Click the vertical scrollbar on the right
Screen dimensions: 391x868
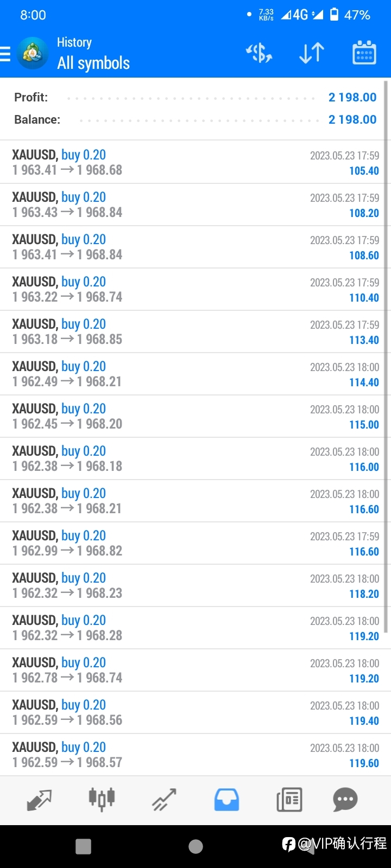[x=387, y=356]
